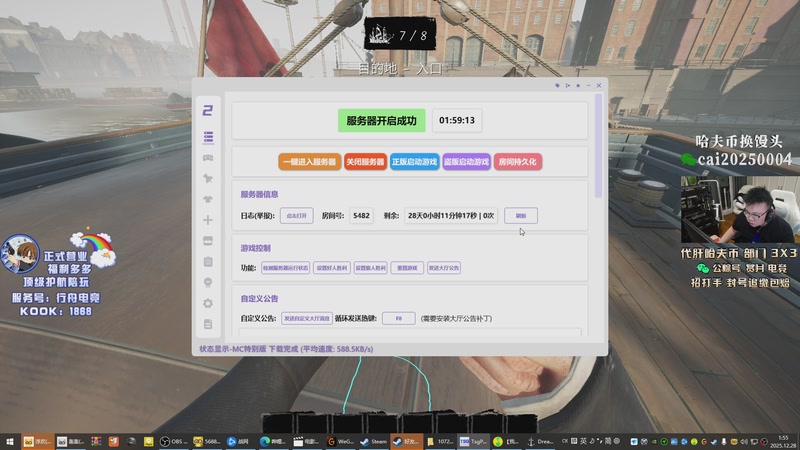The width and height of the screenshot is (800, 450).
Task: Click the room number 5482 field
Action: 361,216
